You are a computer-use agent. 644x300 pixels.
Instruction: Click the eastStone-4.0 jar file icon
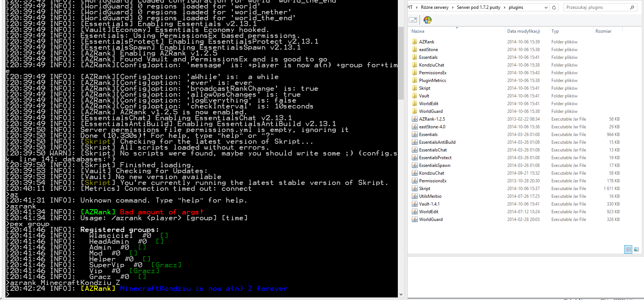click(x=415, y=127)
